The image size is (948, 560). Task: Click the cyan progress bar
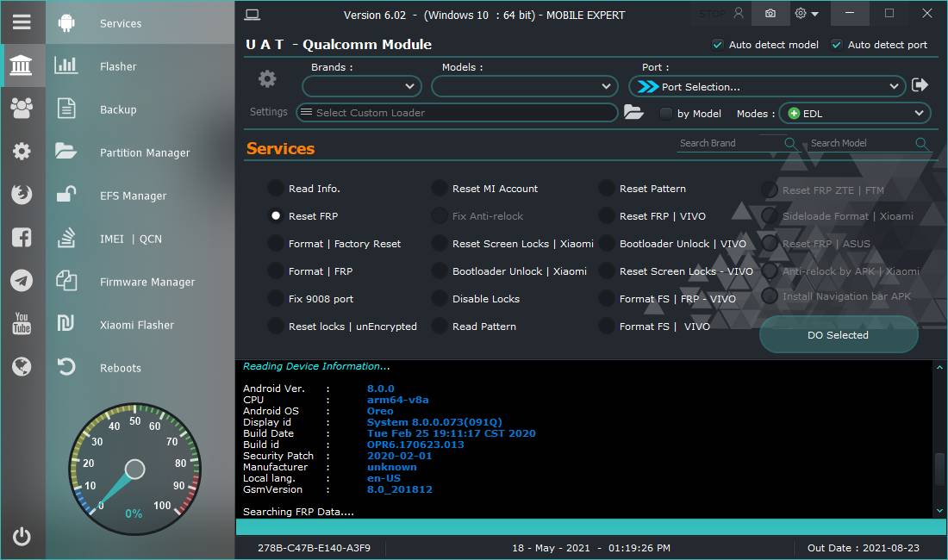click(590, 526)
